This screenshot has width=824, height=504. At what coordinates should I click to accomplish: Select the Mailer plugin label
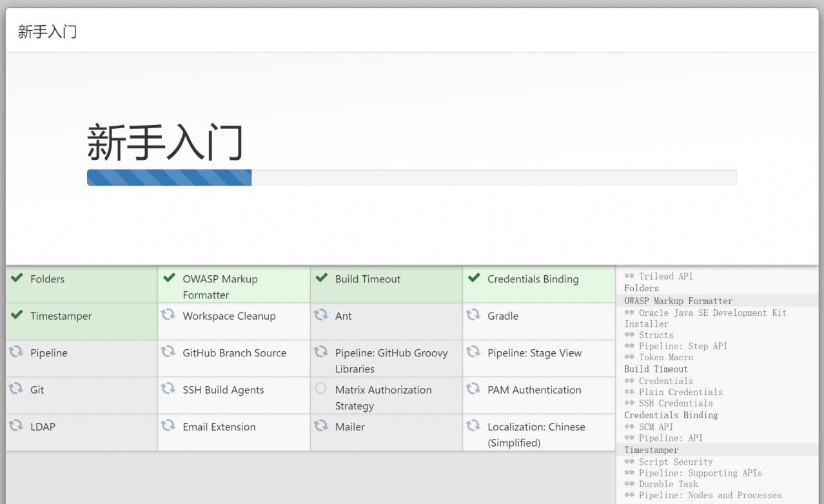click(x=350, y=427)
